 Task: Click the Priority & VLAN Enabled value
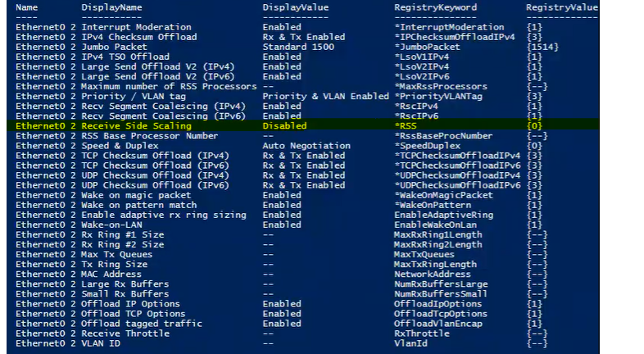click(325, 96)
